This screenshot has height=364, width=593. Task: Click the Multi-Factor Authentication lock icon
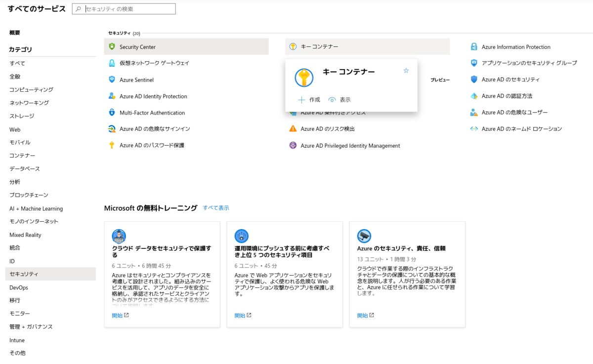click(112, 113)
